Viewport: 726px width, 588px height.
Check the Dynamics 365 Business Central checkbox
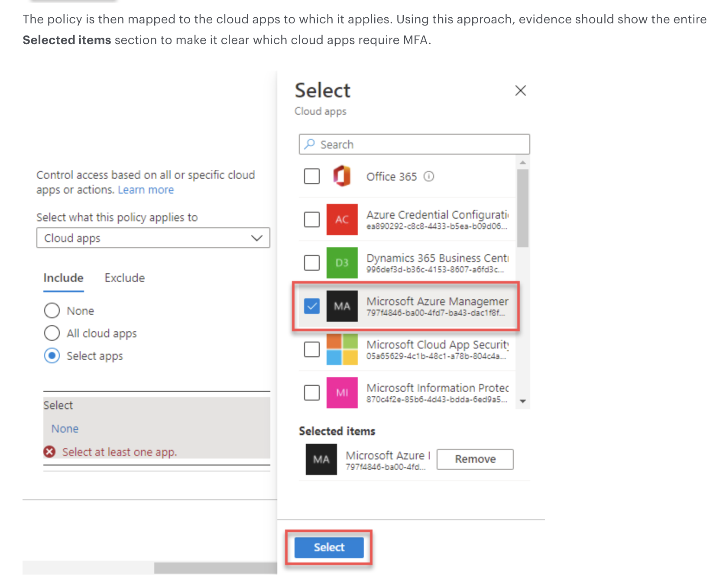click(x=312, y=263)
